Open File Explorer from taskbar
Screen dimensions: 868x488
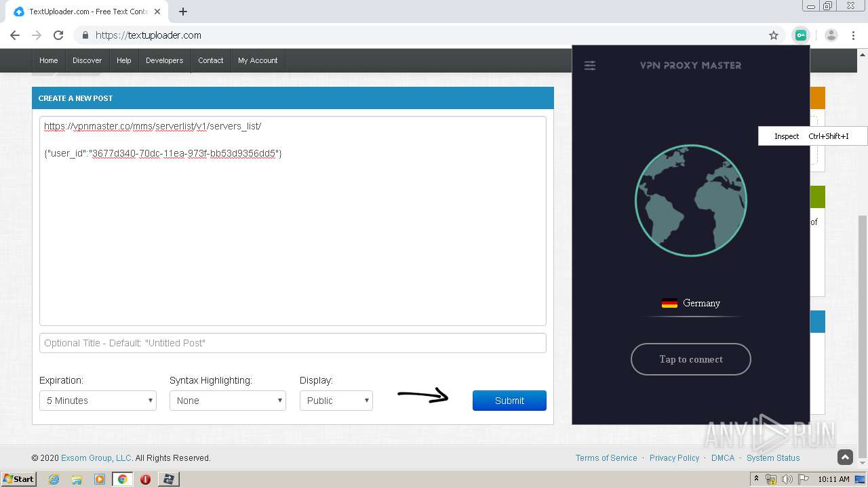(77, 479)
